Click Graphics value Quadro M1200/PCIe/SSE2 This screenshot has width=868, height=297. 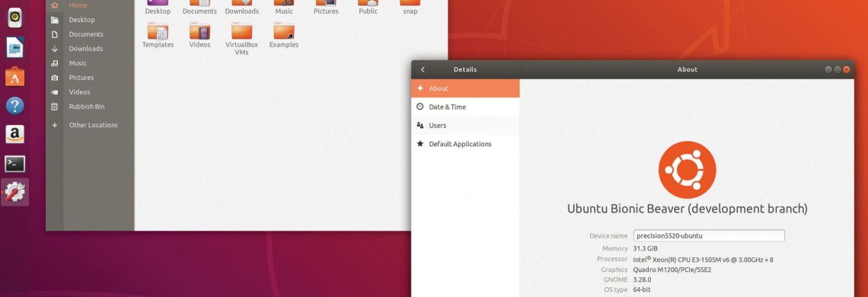tap(672, 270)
